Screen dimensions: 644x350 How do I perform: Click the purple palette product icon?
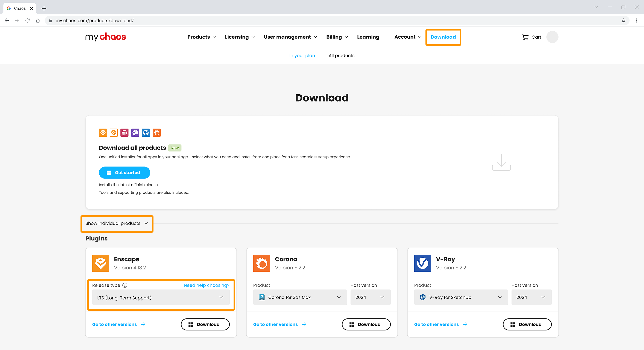click(135, 133)
